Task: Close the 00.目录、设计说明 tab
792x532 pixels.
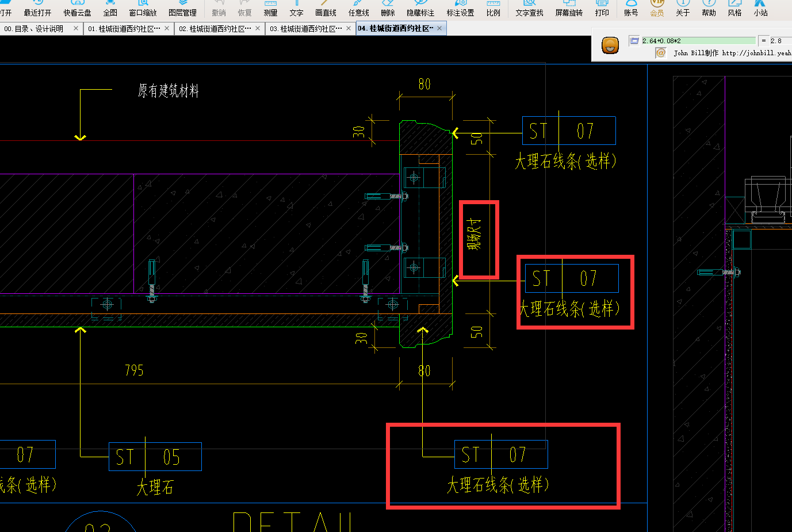Action: click(x=76, y=28)
